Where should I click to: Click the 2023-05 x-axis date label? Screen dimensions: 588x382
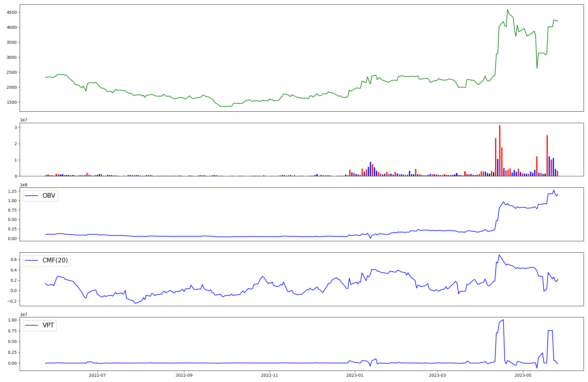coord(523,375)
